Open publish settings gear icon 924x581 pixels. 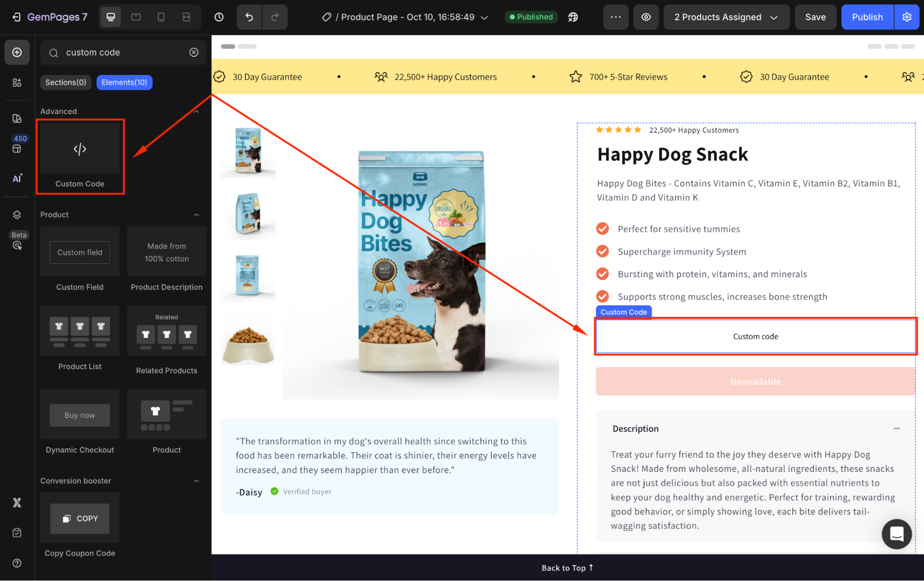click(x=906, y=17)
